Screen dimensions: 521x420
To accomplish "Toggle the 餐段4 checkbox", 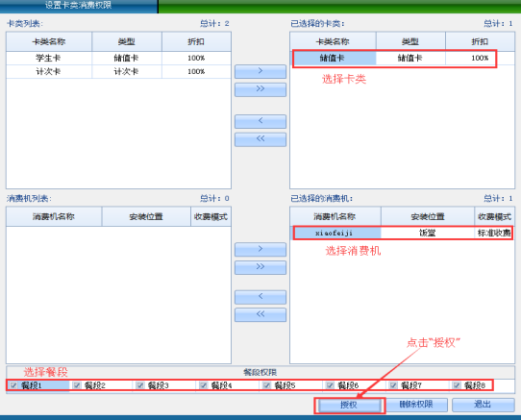I will (x=204, y=385).
